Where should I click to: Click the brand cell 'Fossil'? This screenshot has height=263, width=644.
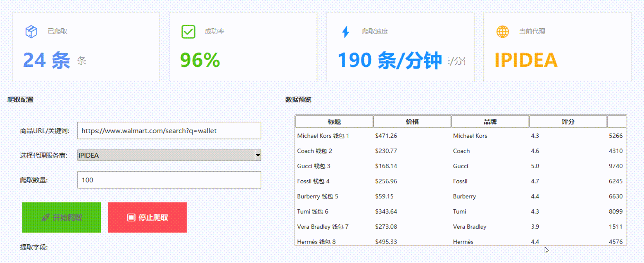[x=460, y=181]
